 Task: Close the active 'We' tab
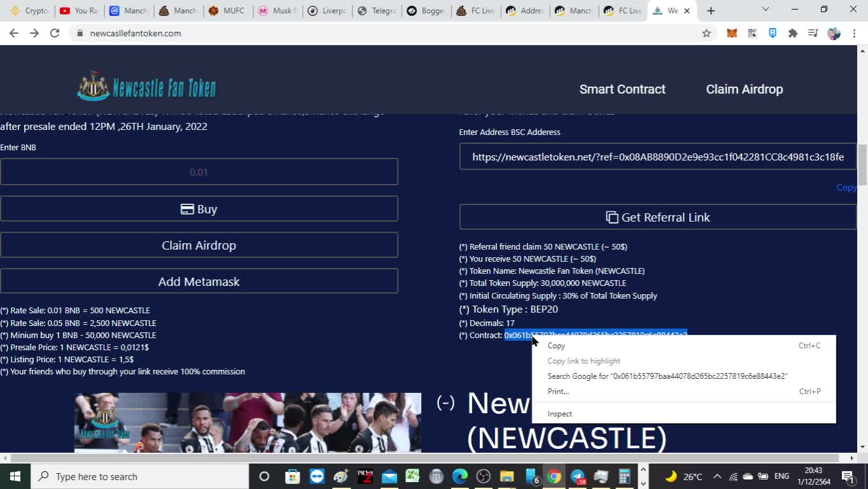[x=687, y=11]
